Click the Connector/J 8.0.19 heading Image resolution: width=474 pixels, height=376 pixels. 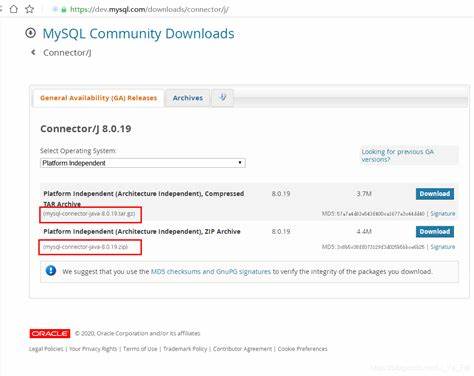pyautogui.click(x=86, y=129)
